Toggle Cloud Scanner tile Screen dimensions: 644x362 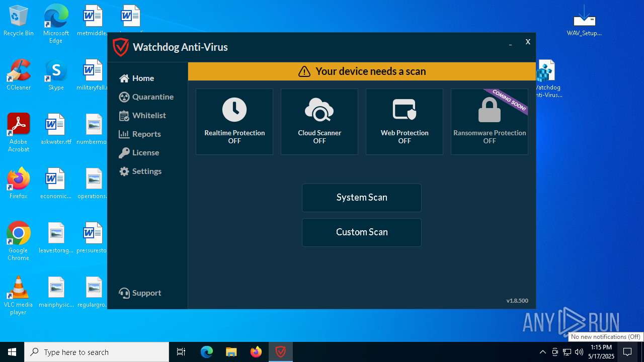tap(319, 122)
